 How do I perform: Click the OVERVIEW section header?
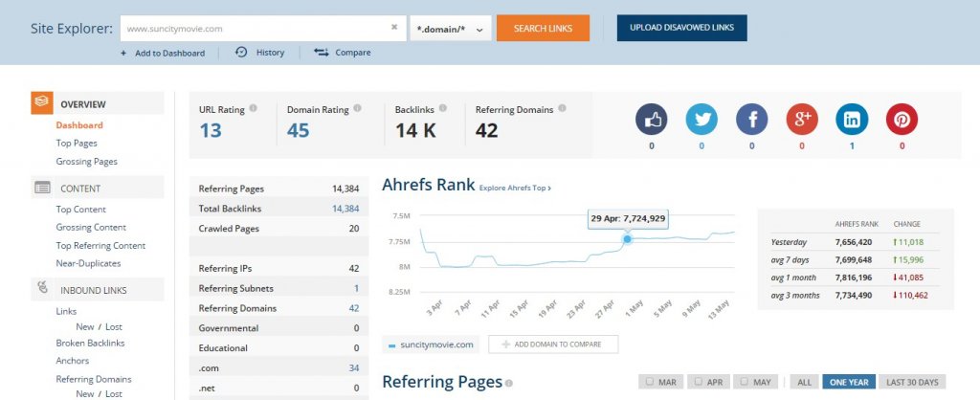(98, 103)
